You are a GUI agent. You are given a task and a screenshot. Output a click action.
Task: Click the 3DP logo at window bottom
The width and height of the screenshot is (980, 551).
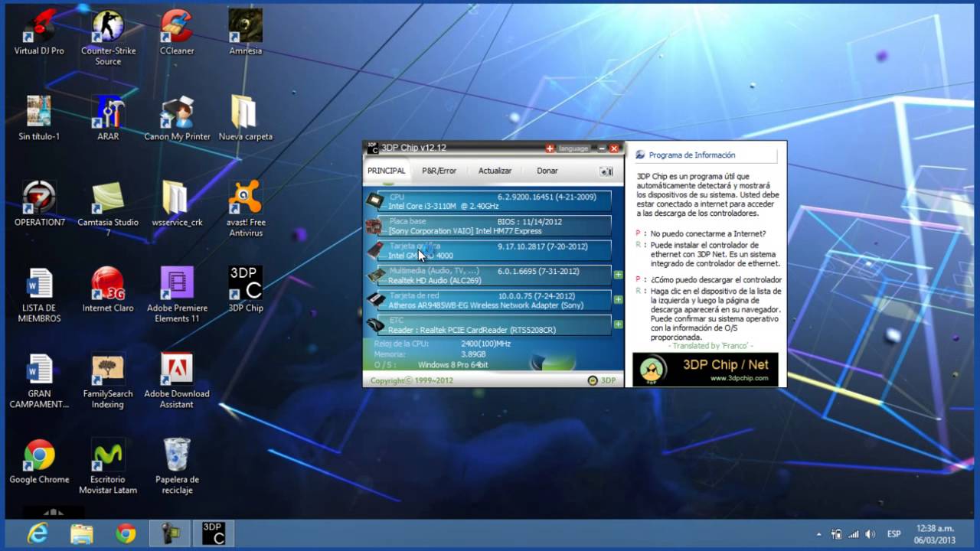tap(602, 380)
